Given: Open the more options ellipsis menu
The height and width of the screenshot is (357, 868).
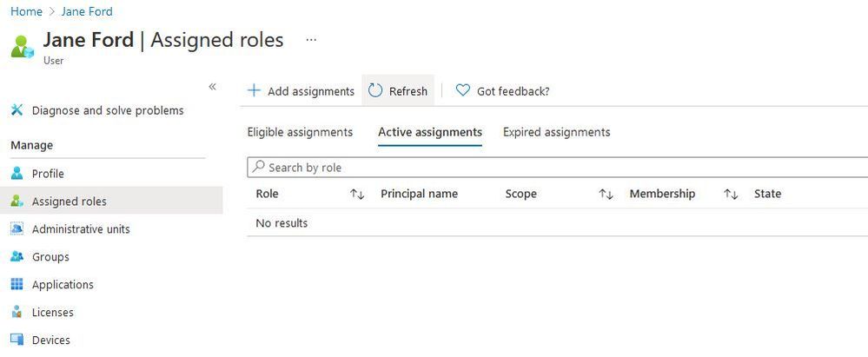Looking at the screenshot, I should coord(311,40).
